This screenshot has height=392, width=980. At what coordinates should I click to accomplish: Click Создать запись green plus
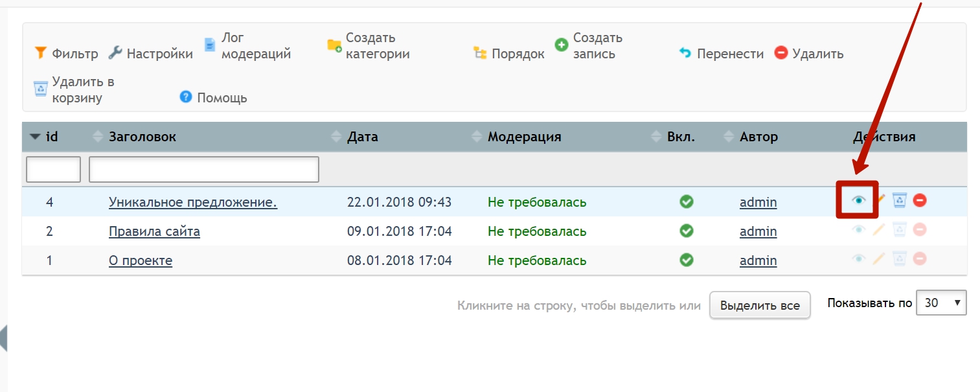pyautogui.click(x=561, y=45)
